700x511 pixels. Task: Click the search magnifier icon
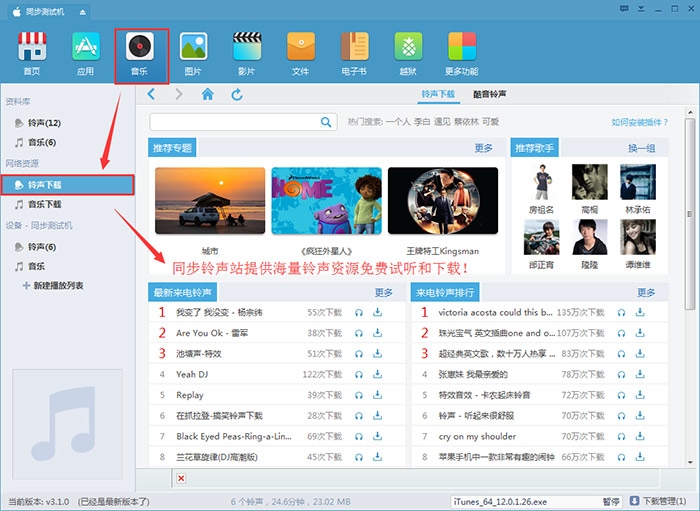click(326, 122)
